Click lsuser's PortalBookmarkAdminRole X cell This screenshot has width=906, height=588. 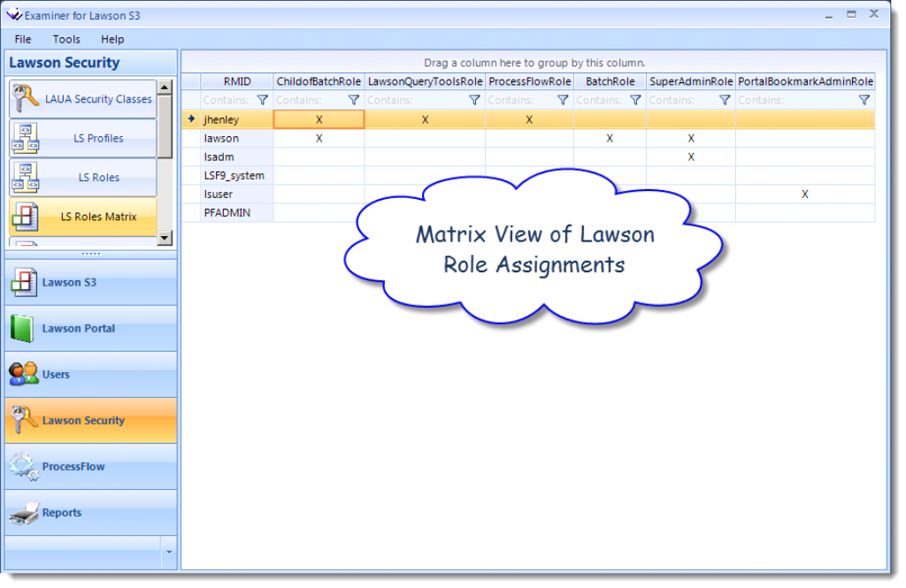click(805, 194)
